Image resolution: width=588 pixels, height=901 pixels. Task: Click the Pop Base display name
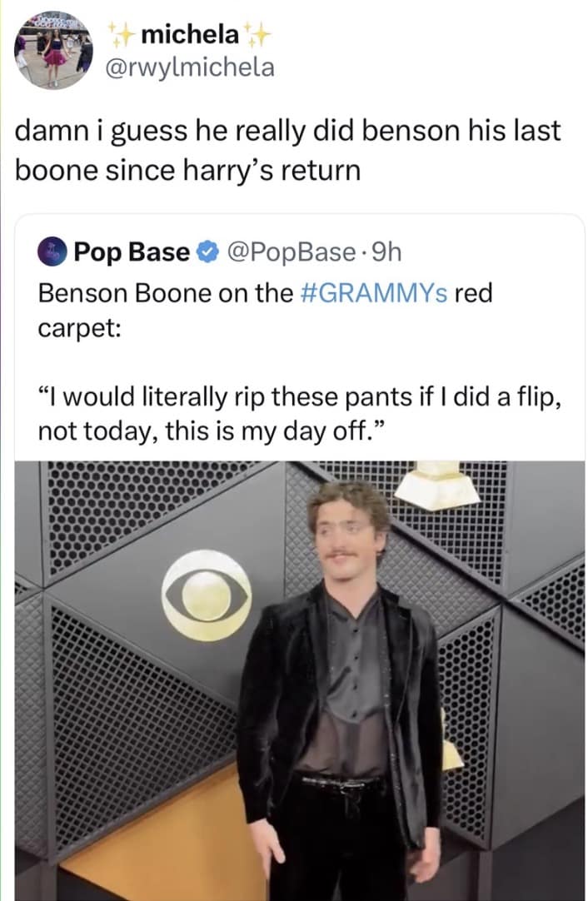click(132, 251)
